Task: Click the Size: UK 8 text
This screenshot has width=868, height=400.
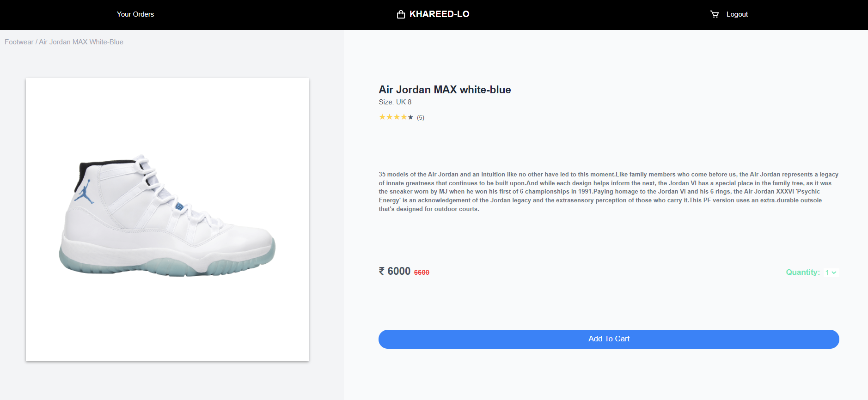Action: pos(395,102)
